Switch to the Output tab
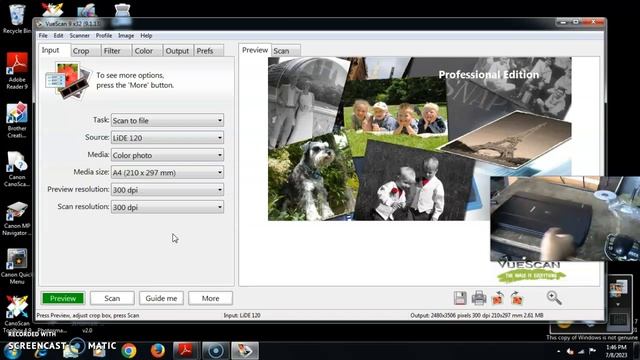Screen dimensions: 640x360 (x=178, y=51)
